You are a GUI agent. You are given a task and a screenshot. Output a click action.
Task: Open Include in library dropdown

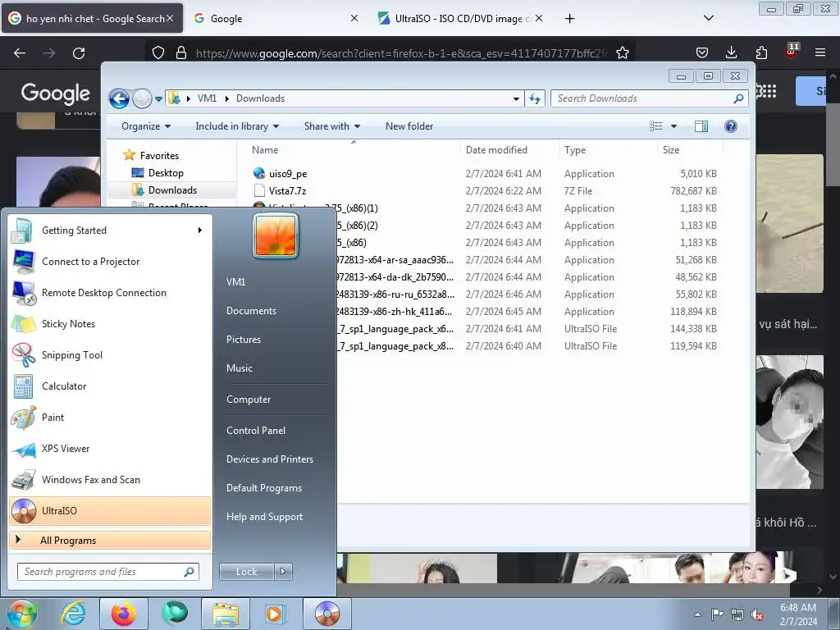[237, 126]
